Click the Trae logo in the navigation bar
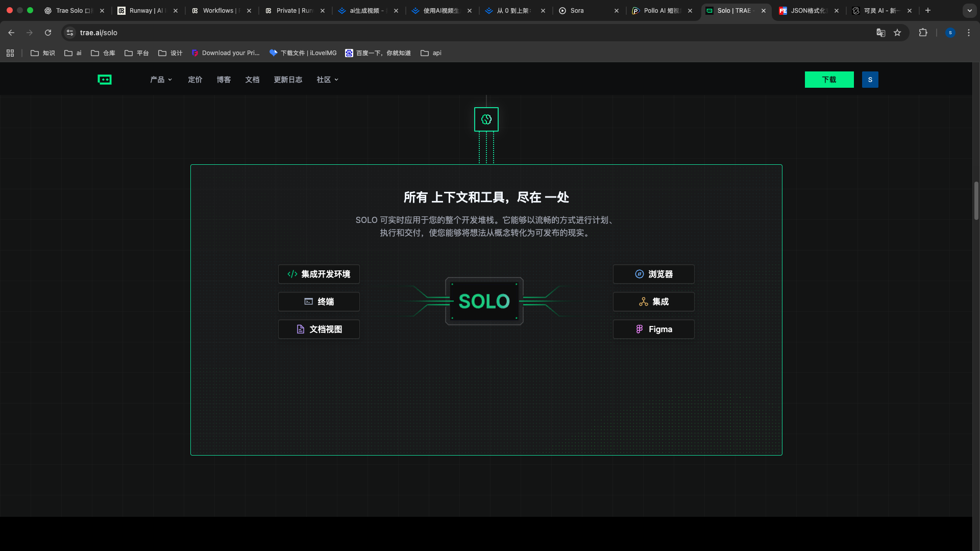Screen dimensions: 980x551 pyautogui.click(x=105, y=80)
